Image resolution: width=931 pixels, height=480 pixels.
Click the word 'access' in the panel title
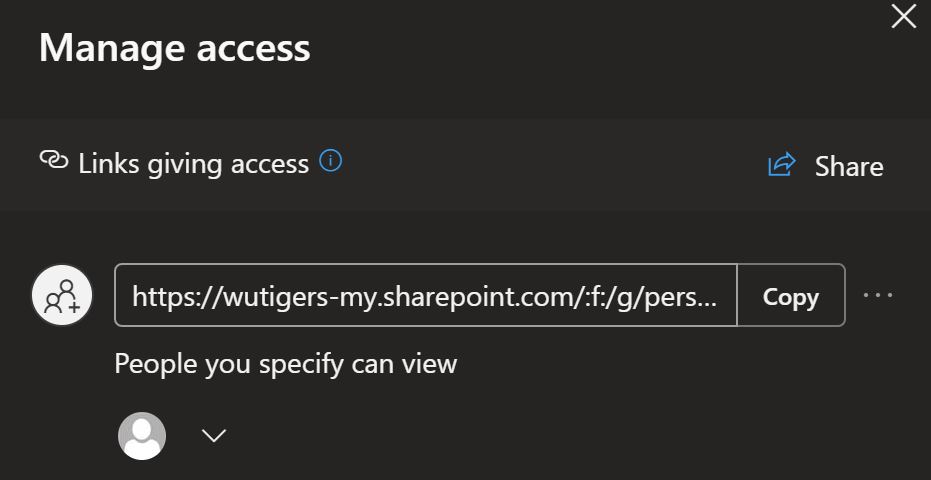254,49
